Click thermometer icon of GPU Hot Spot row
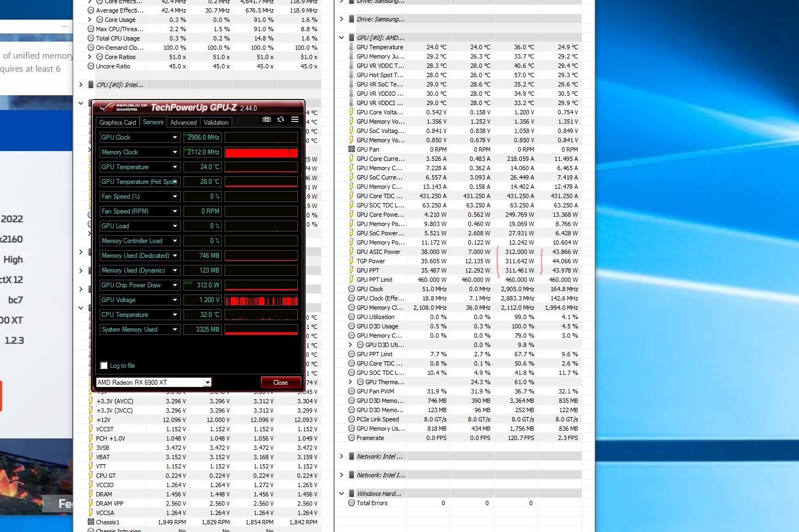799x532 pixels. point(352,75)
